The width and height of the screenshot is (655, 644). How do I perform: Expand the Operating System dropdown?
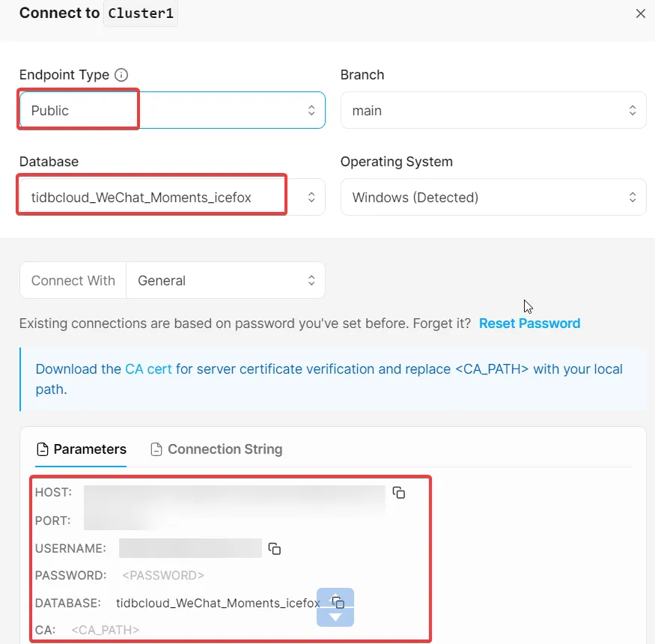493,198
